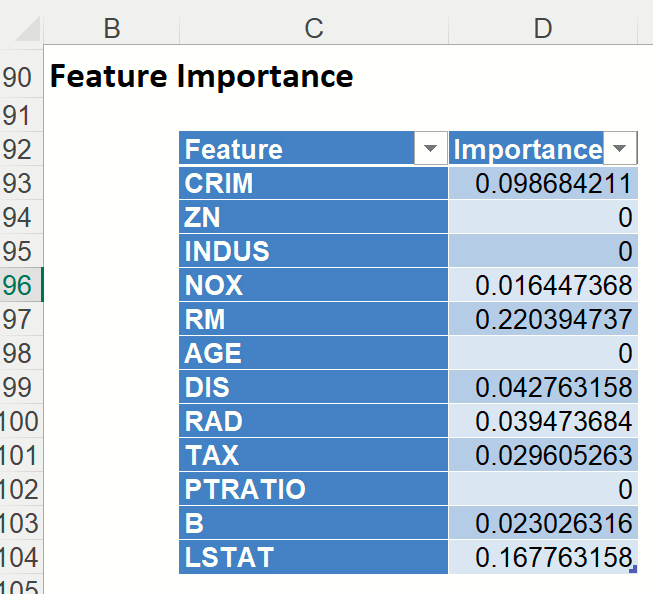Select column B header
Viewport: 653px width, 594px height.
pyautogui.click(x=112, y=29)
